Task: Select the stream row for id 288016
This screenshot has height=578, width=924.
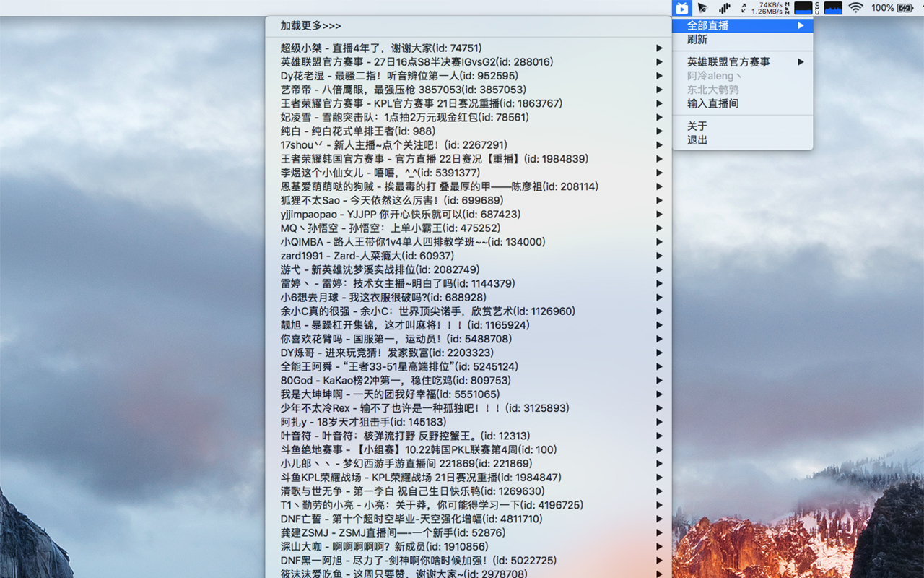Action: (x=468, y=62)
